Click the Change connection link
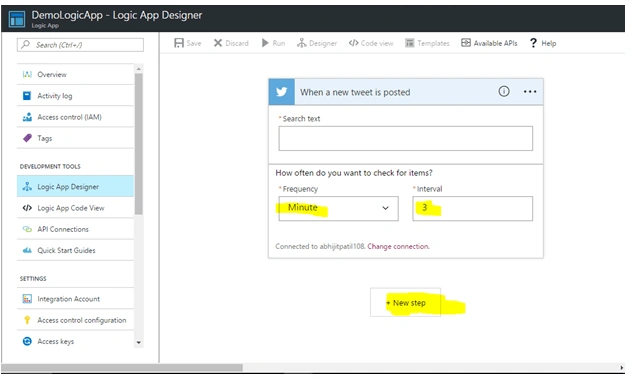The width and height of the screenshot is (637, 378). tap(398, 246)
